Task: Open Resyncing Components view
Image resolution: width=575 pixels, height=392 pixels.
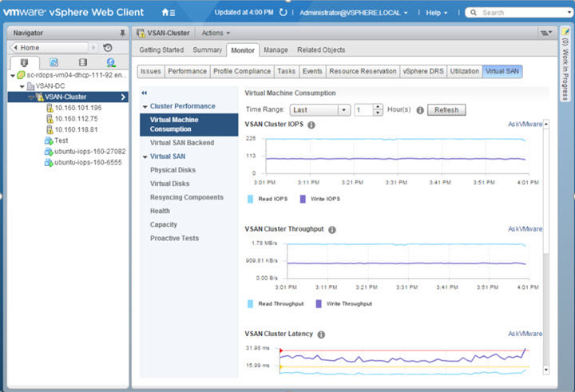Action: 187,197
